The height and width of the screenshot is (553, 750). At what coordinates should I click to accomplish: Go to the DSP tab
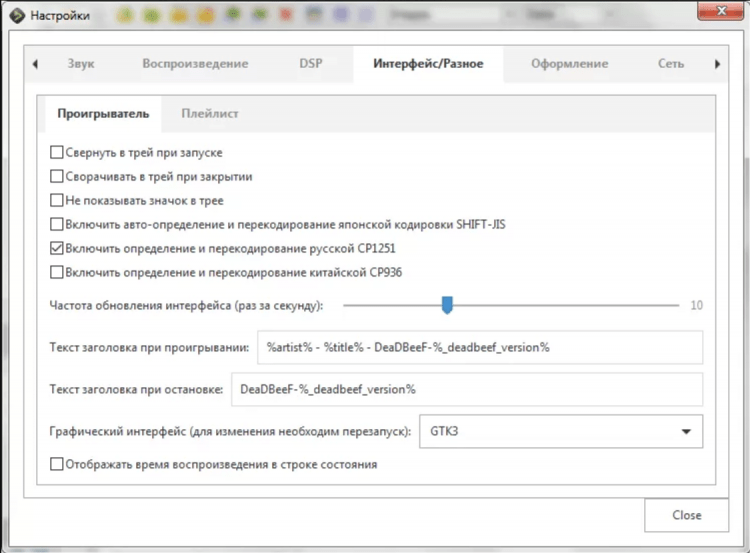click(x=311, y=64)
